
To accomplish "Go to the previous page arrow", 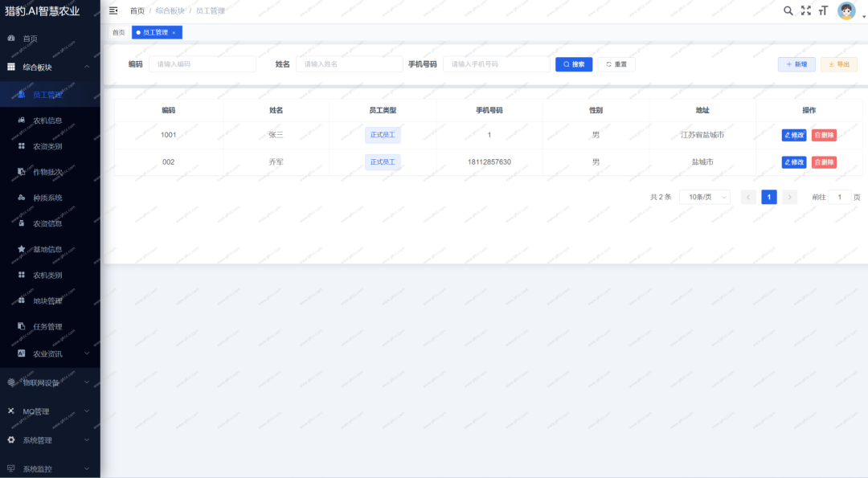I will (748, 197).
